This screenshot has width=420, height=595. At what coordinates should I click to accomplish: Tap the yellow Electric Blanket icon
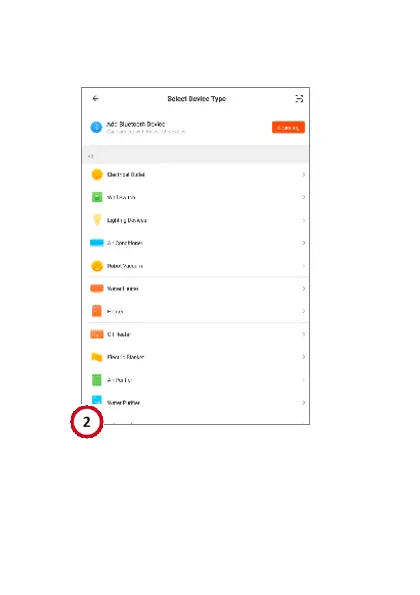(x=97, y=357)
